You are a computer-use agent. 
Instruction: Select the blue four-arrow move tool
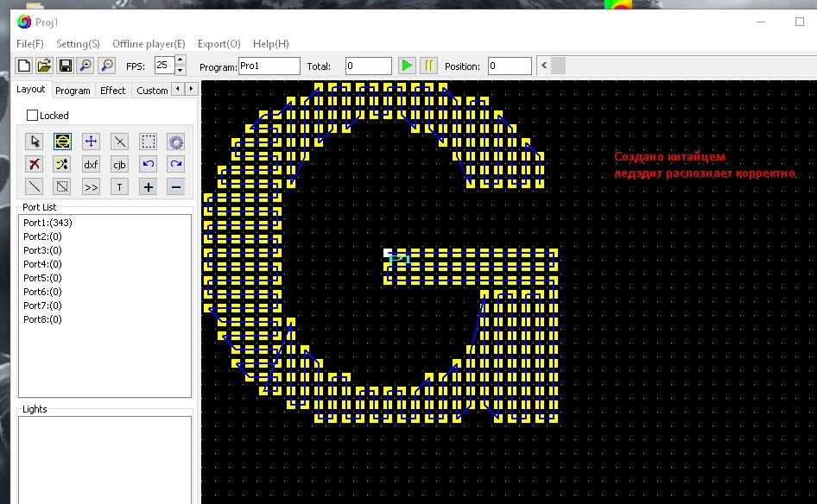[x=92, y=142]
